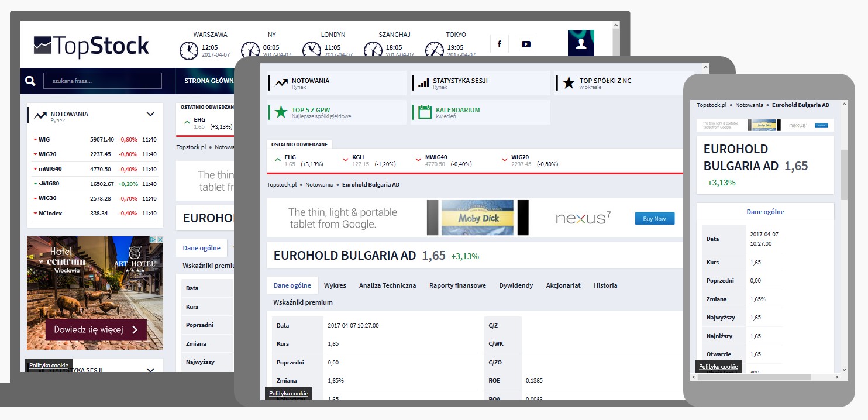868x420 pixels.
Task: Click Statystyka sesji bar chart icon
Action: pyautogui.click(x=423, y=83)
